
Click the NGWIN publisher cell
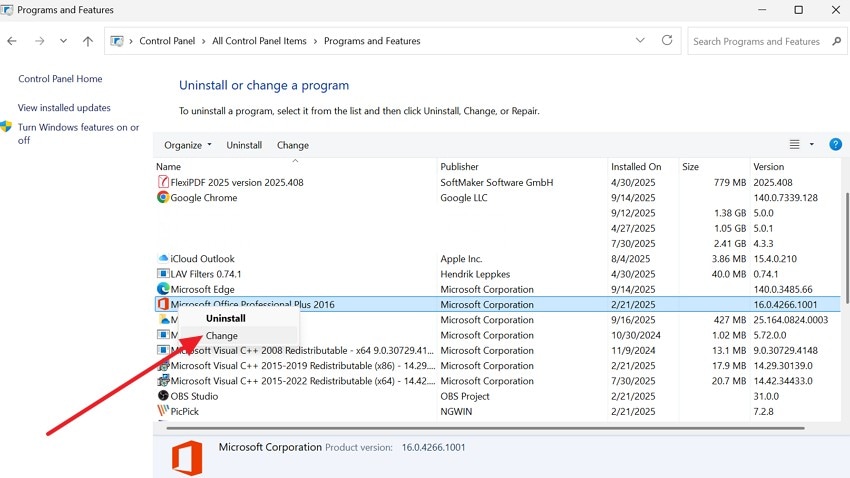(x=456, y=411)
